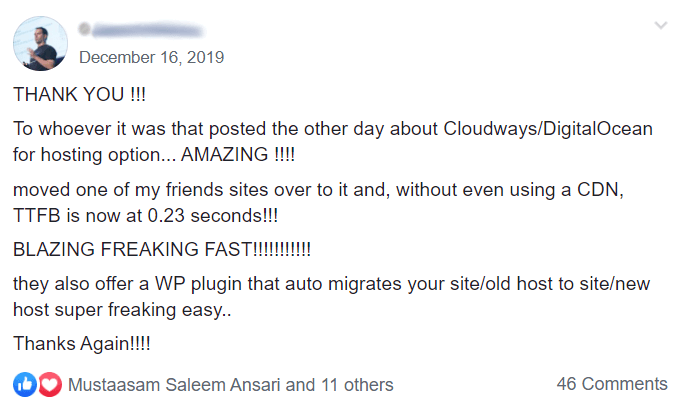
Task: Click the "host super freaking easy.." line
Action: 122,309
